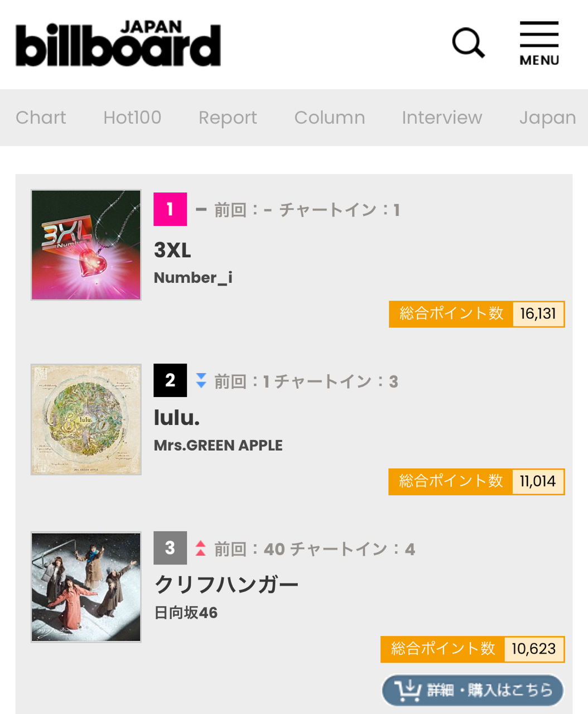This screenshot has height=714, width=588.
Task: Open the 3XL song title link
Action: click(172, 250)
